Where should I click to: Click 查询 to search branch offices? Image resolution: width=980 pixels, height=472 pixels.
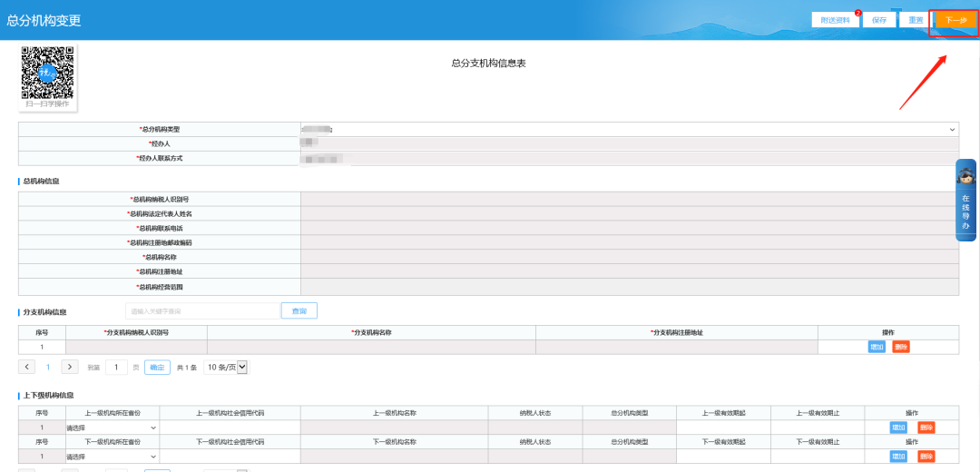coord(299,311)
